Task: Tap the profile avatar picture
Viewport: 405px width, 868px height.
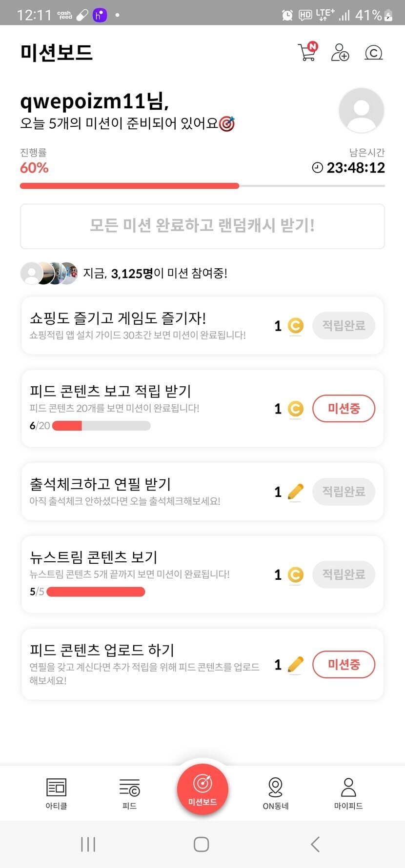Action: pyautogui.click(x=361, y=110)
